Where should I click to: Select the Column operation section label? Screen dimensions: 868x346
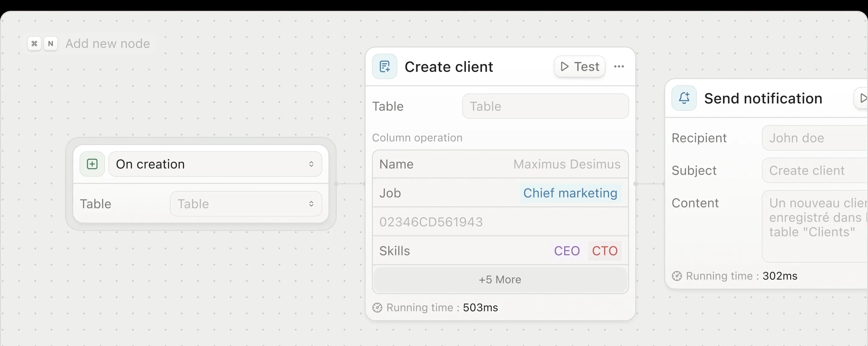(x=417, y=137)
